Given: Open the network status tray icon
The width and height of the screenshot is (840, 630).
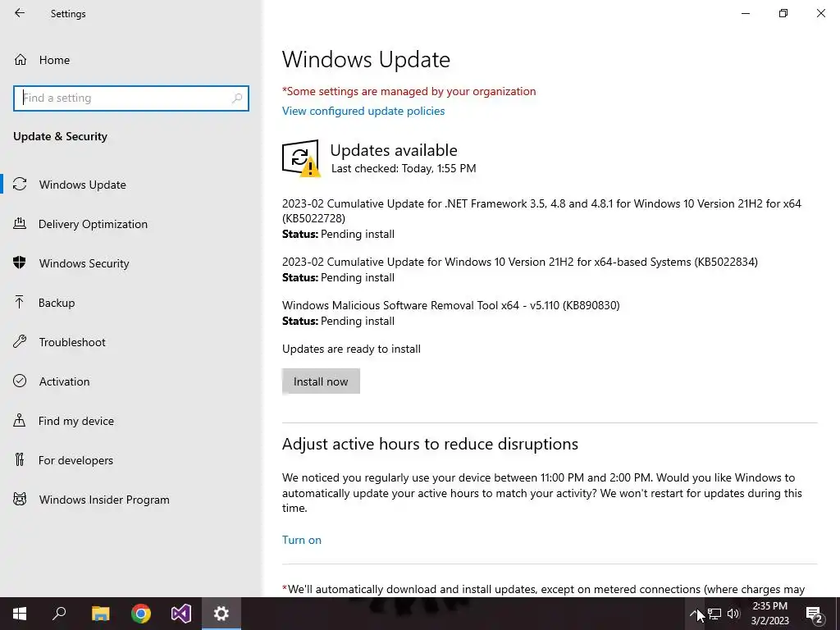Looking at the screenshot, I should tap(714, 614).
